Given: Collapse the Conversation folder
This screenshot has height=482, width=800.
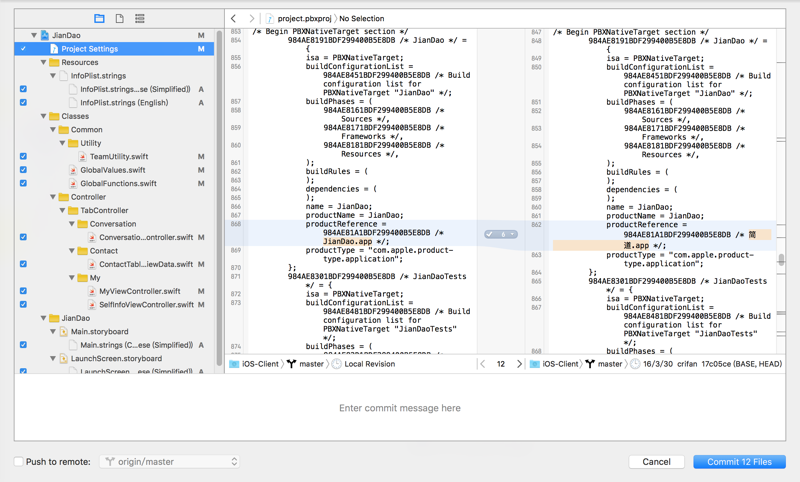Looking at the screenshot, I should click(72, 224).
